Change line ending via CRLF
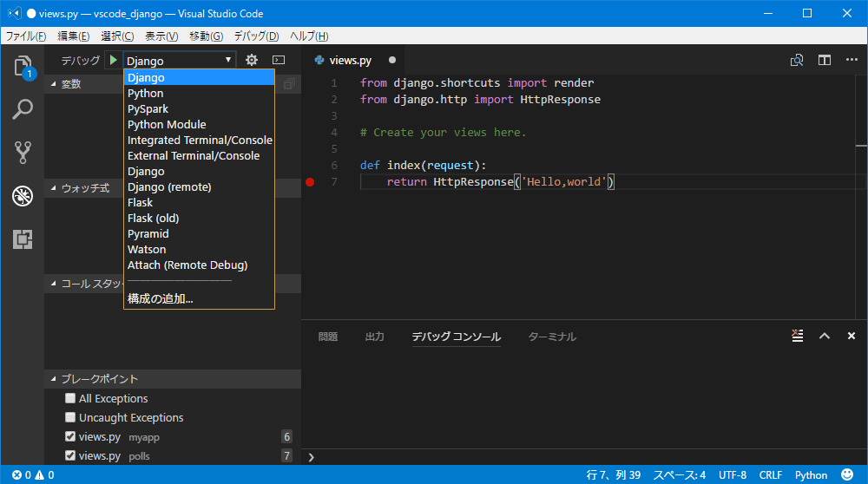868x484 pixels. click(771, 474)
